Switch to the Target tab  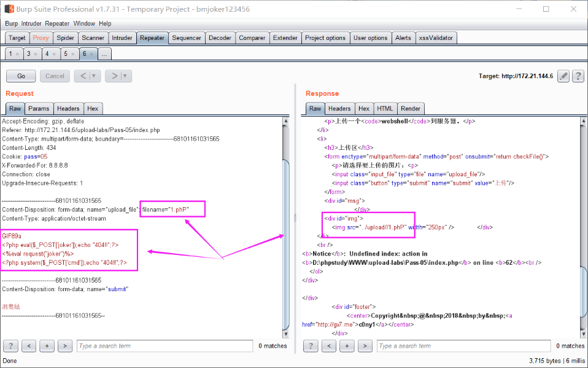click(x=17, y=38)
